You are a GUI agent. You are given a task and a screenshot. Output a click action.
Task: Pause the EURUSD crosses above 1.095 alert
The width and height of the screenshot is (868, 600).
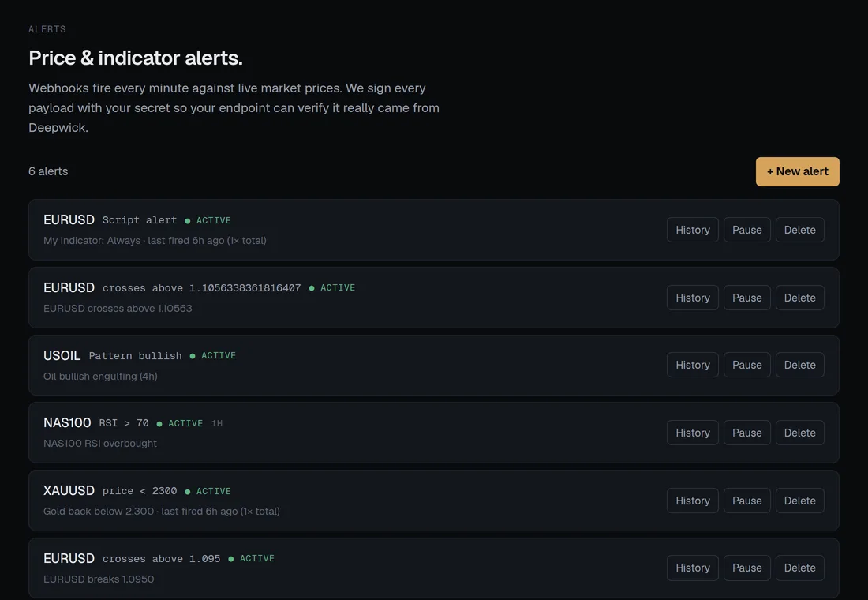(746, 568)
